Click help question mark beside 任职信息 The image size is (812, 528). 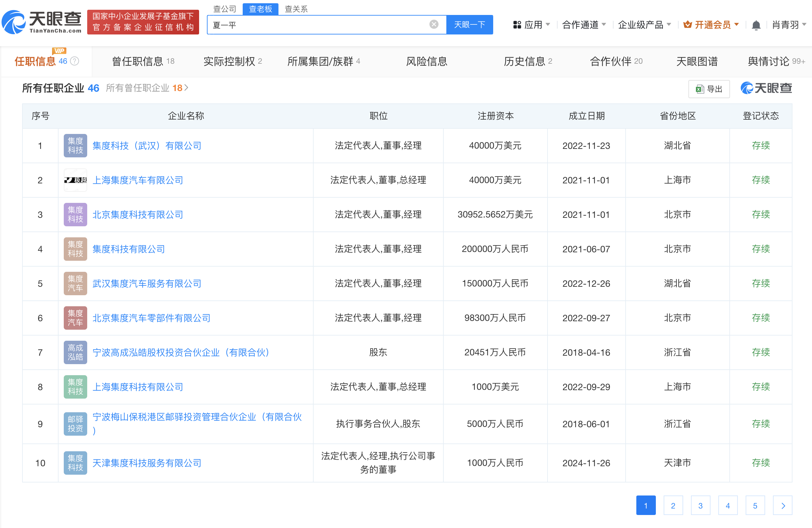coord(74,61)
